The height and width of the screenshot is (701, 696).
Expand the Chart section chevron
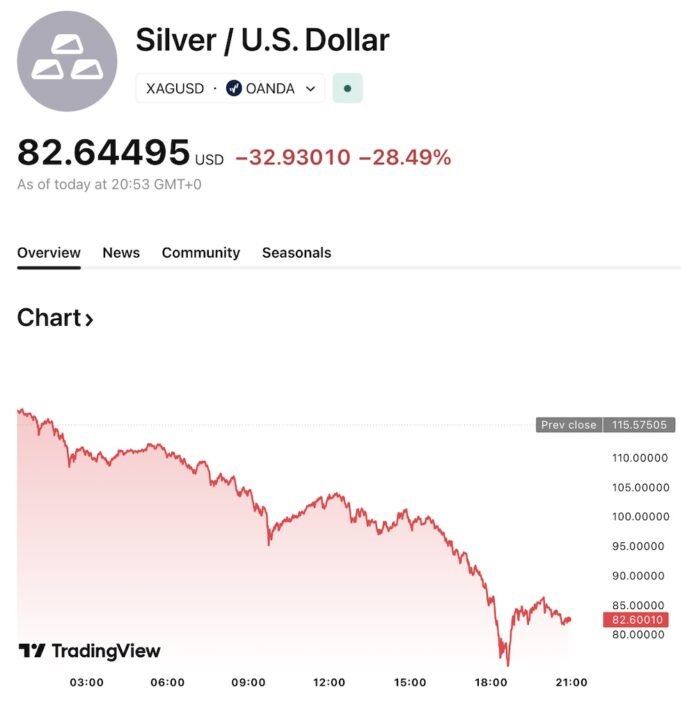[x=89, y=320]
